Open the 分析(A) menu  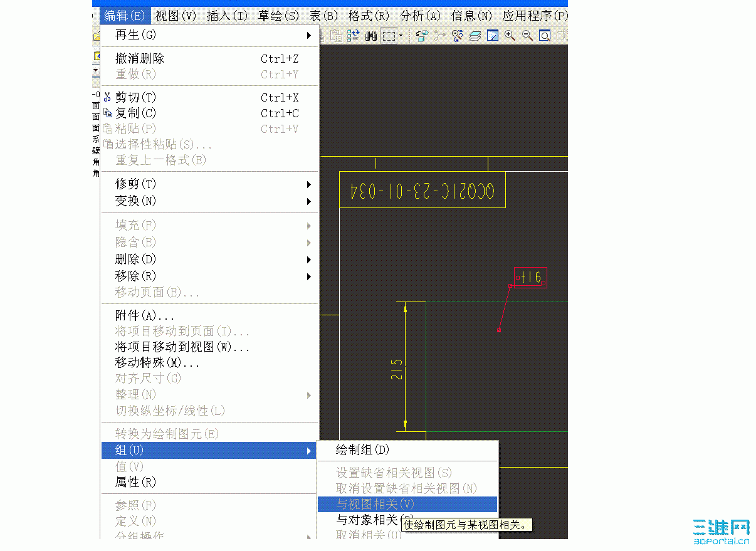[x=420, y=16]
